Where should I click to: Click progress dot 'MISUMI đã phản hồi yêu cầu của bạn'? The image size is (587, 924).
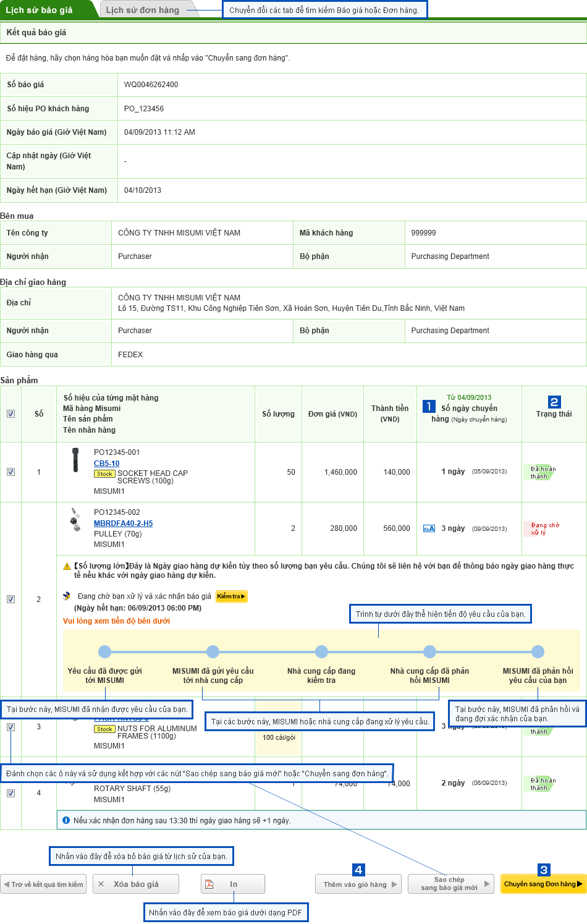point(538,651)
